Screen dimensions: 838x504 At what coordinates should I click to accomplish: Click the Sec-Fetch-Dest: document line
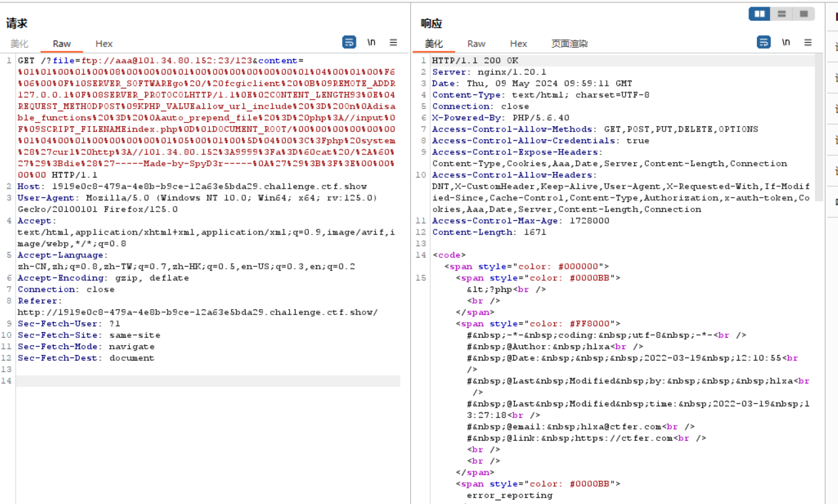coord(86,358)
